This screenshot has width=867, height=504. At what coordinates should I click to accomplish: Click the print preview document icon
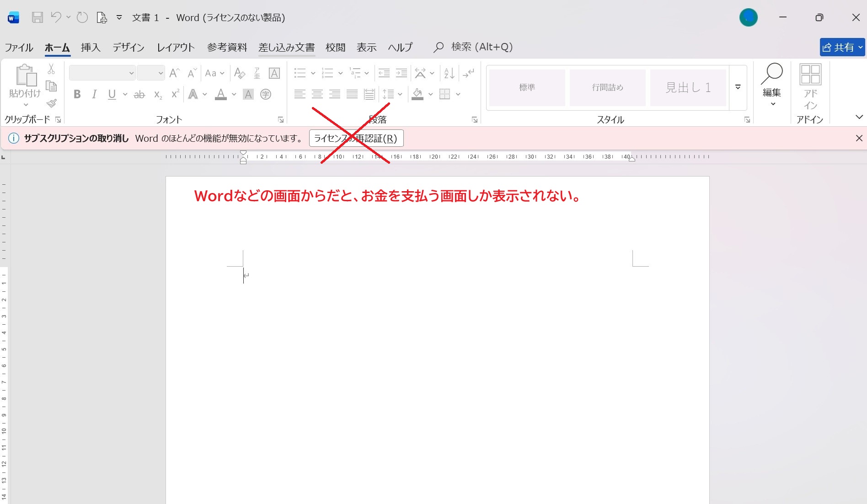pyautogui.click(x=102, y=18)
